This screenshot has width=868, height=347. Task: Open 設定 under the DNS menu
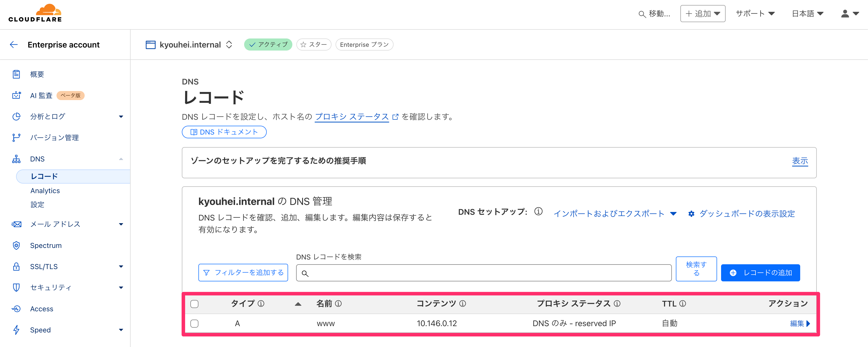click(37, 205)
